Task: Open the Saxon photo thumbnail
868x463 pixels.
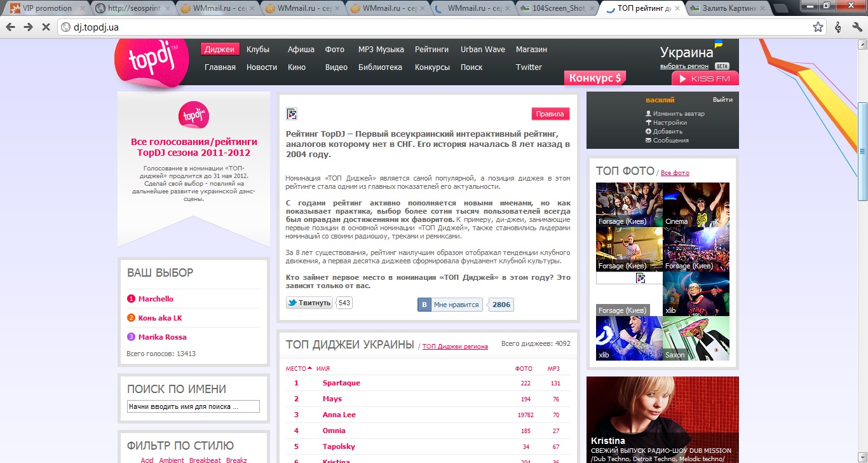Action: click(x=696, y=338)
